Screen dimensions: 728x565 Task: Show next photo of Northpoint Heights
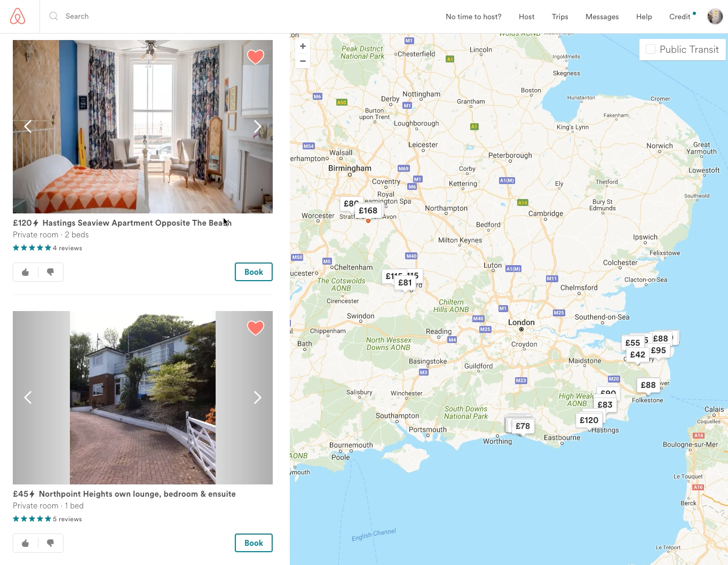pyautogui.click(x=257, y=397)
